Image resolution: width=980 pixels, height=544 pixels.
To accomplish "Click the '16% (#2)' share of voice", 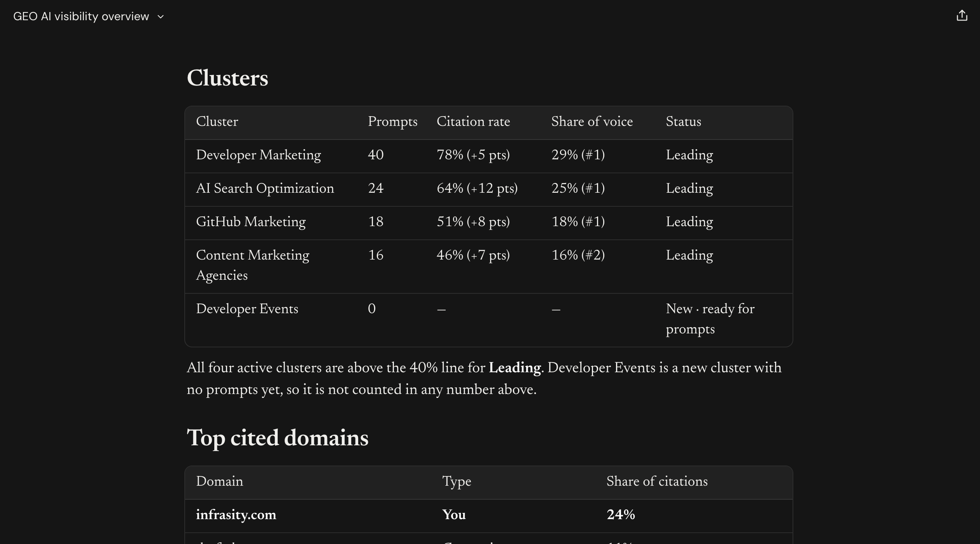I will (x=578, y=255).
